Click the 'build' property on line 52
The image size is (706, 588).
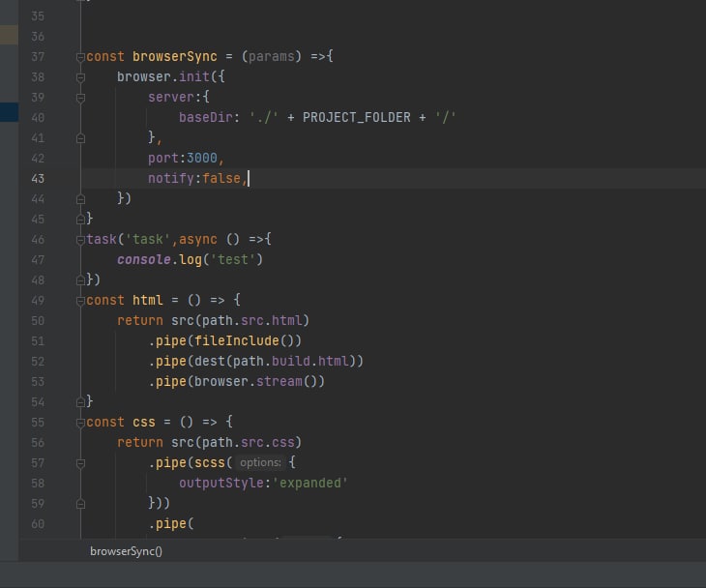(291, 361)
